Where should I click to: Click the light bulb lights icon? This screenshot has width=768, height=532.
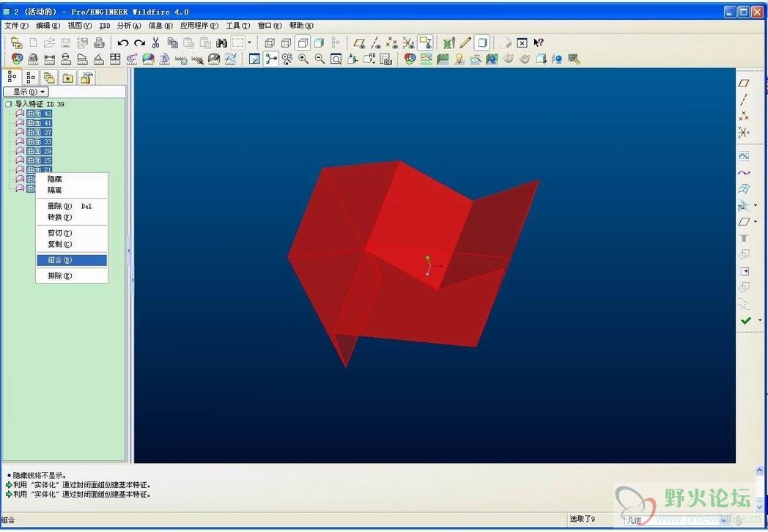click(x=459, y=59)
